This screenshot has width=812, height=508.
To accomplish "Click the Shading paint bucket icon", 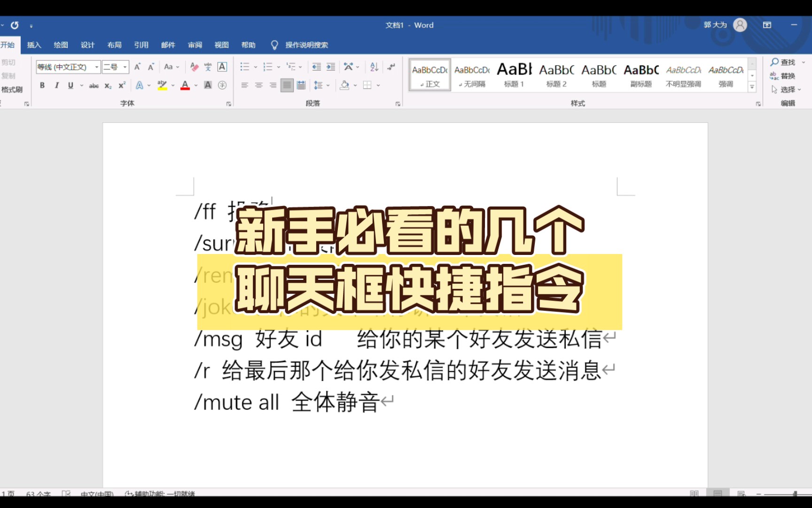I will click(344, 85).
